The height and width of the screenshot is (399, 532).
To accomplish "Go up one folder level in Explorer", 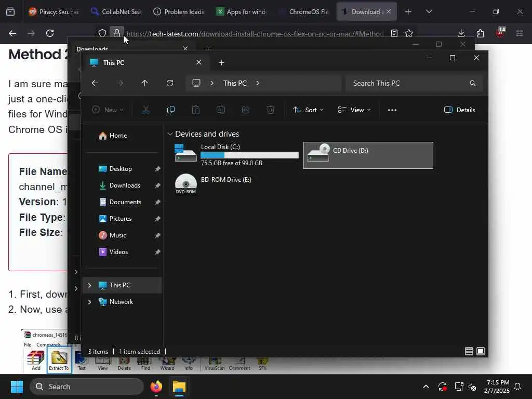I will (145, 83).
